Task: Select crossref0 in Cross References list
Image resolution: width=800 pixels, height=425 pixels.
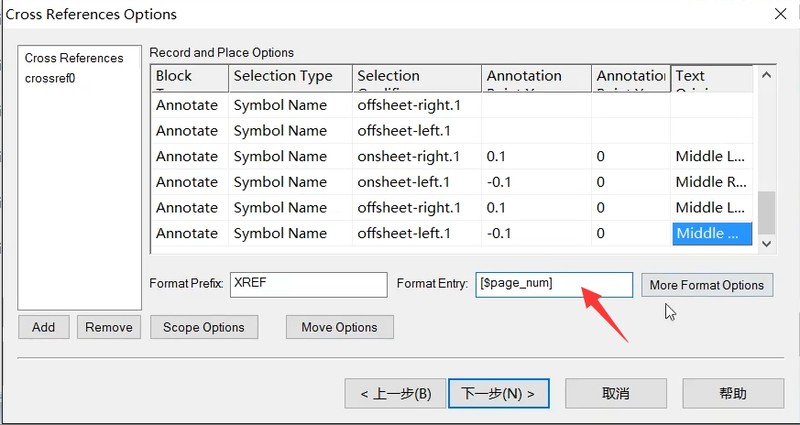Action: tap(50, 79)
